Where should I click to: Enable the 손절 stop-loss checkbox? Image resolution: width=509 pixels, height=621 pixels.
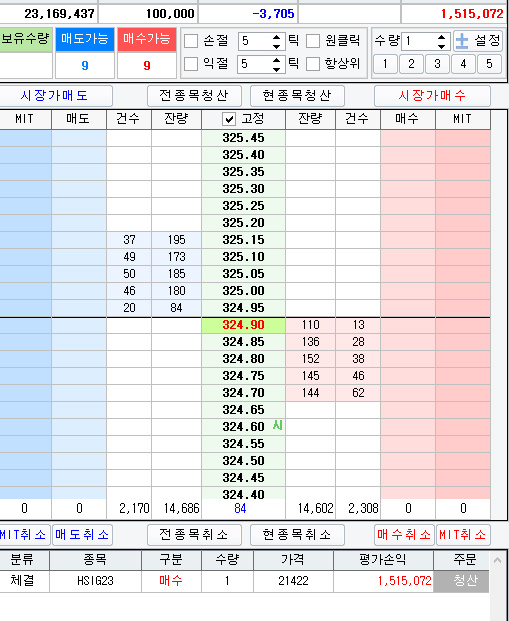click(191, 41)
